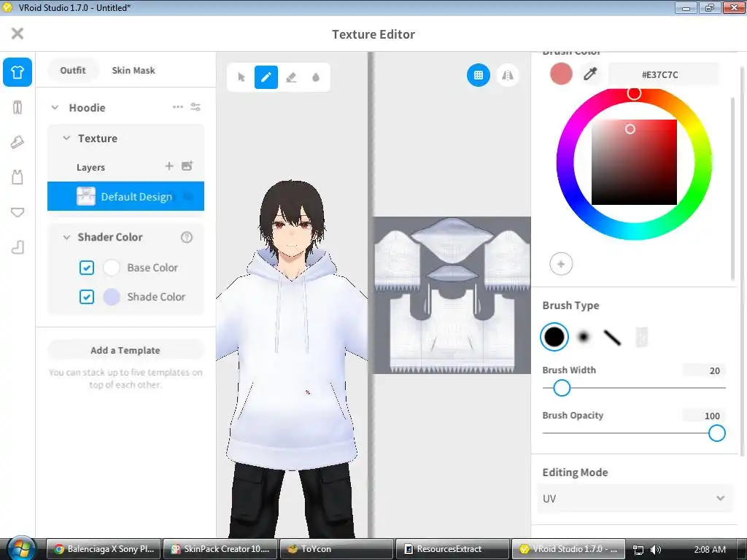Toggle the mirror symmetry editing icon
The height and width of the screenshot is (560, 747).
(x=508, y=75)
